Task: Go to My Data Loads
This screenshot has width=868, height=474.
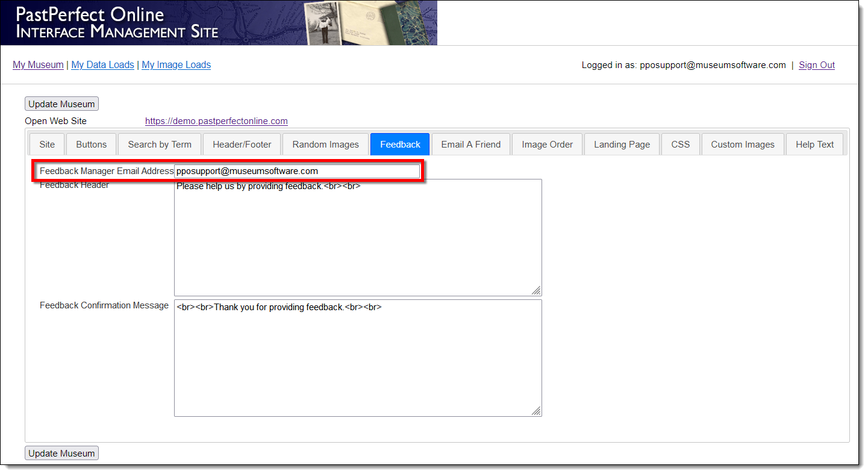Action: pos(102,65)
